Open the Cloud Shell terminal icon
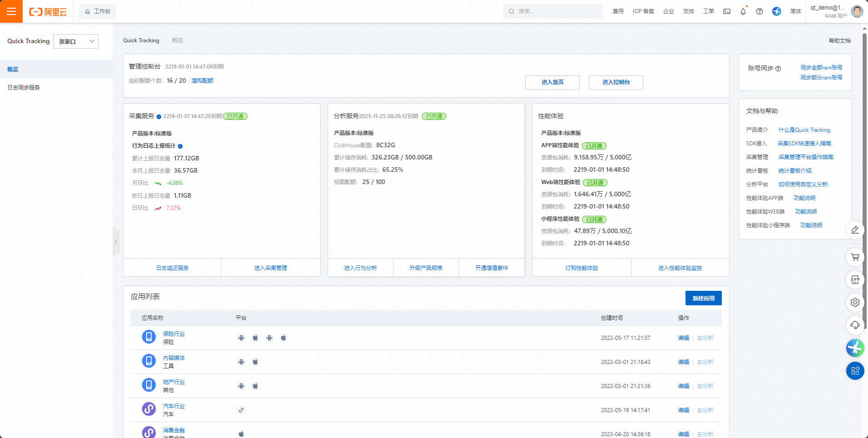Viewport: 868px width, 438px height. click(x=727, y=11)
